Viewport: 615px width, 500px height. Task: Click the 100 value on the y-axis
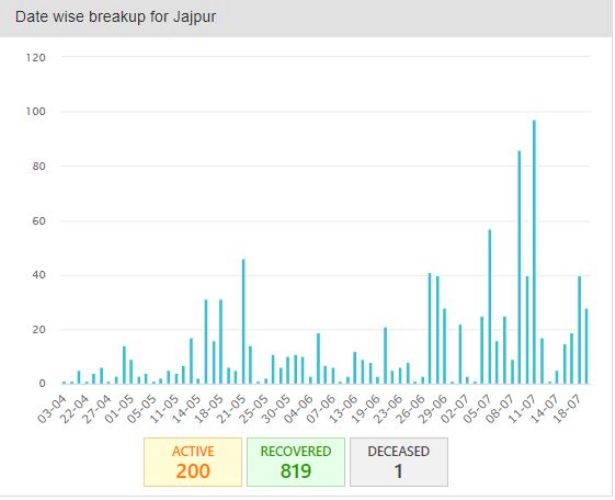(x=36, y=111)
